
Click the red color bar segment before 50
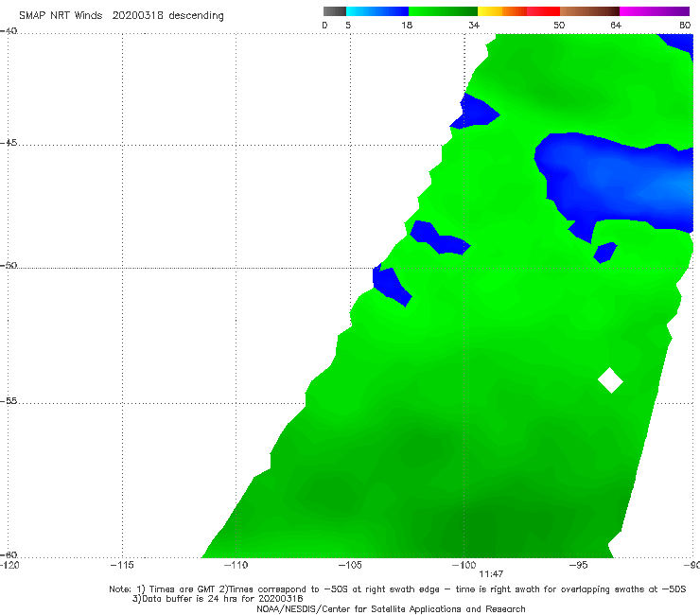(543, 11)
